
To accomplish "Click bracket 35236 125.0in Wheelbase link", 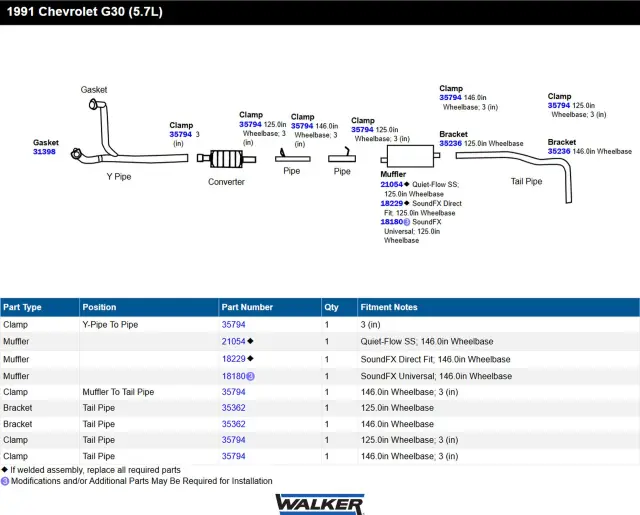I will click(451, 143).
